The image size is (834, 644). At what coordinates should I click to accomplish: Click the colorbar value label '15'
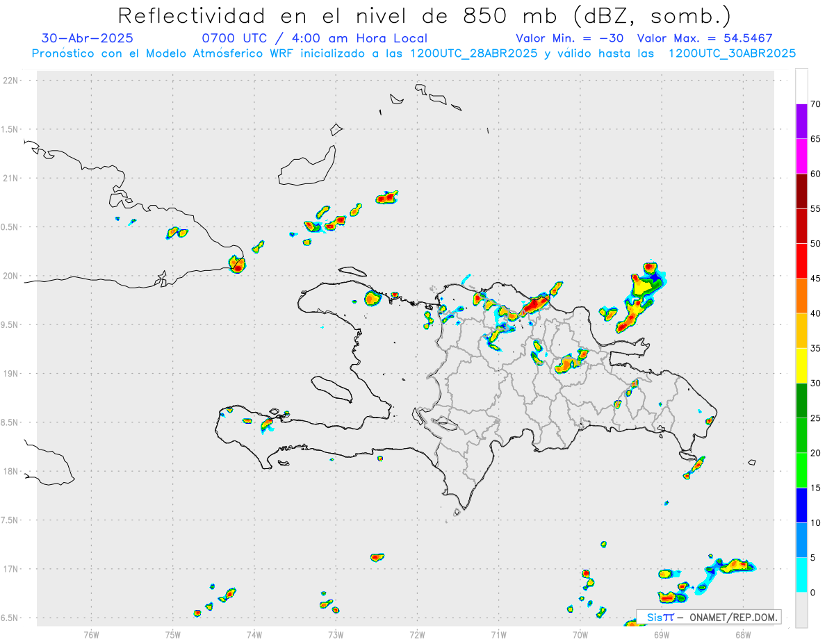(x=815, y=488)
